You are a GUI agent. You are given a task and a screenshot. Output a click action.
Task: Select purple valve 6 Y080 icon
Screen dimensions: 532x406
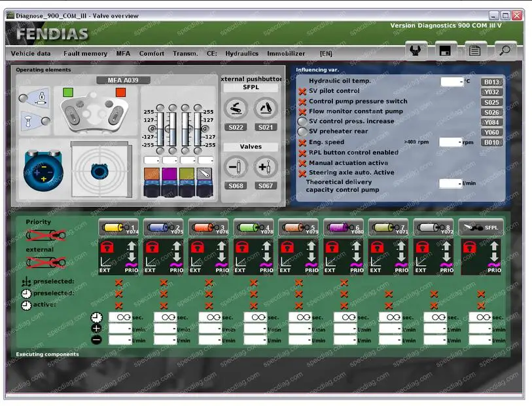[x=344, y=228]
